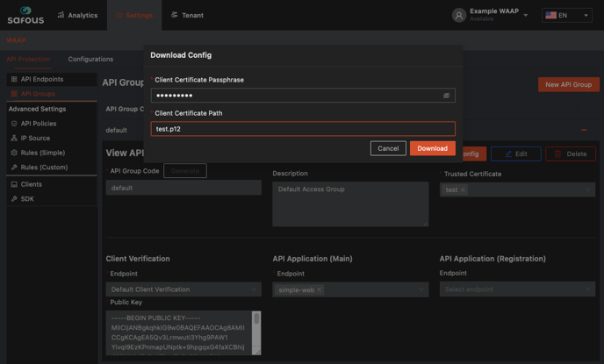Click the user avatar icon

[x=459, y=16]
